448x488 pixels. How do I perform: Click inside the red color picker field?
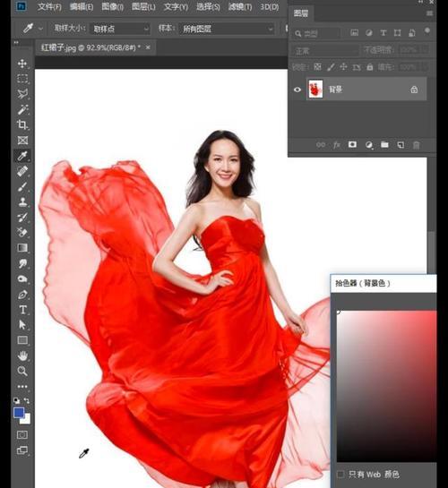[x=387, y=386]
